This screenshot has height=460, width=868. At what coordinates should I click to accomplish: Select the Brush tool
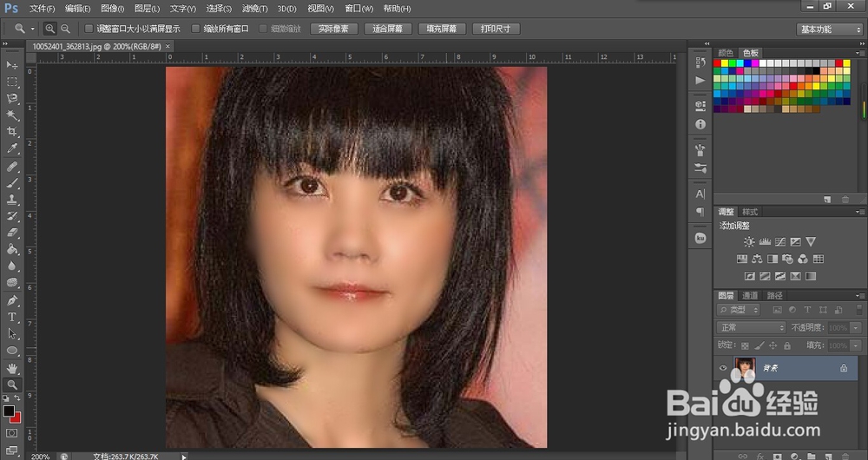[x=11, y=183]
